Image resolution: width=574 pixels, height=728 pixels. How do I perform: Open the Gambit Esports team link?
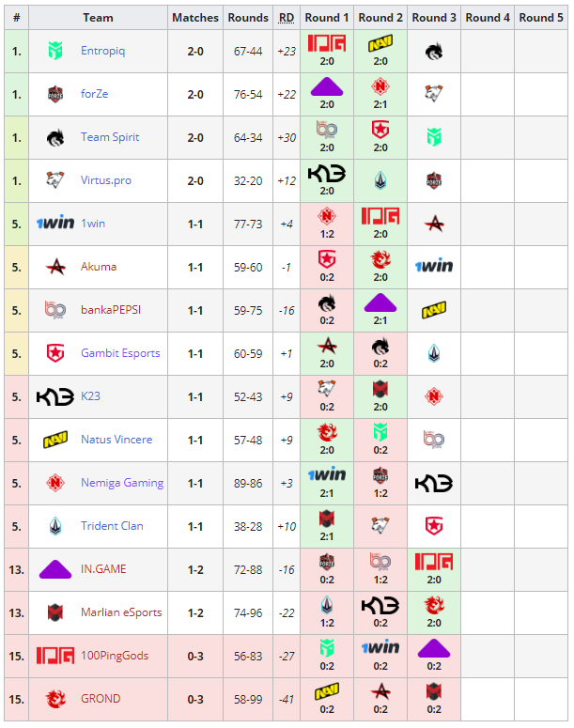tap(120, 353)
